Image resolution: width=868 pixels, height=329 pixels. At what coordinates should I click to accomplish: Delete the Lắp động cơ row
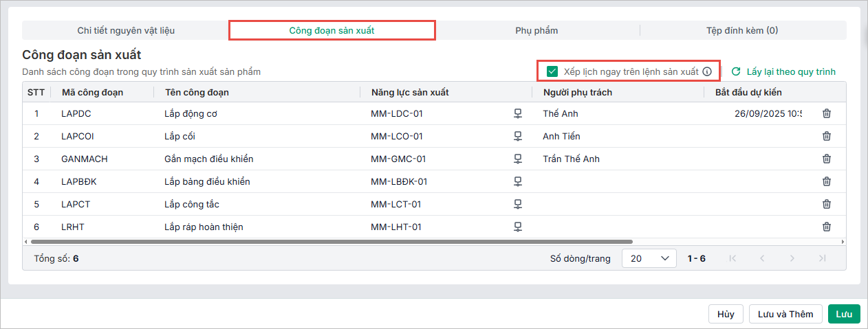point(826,114)
